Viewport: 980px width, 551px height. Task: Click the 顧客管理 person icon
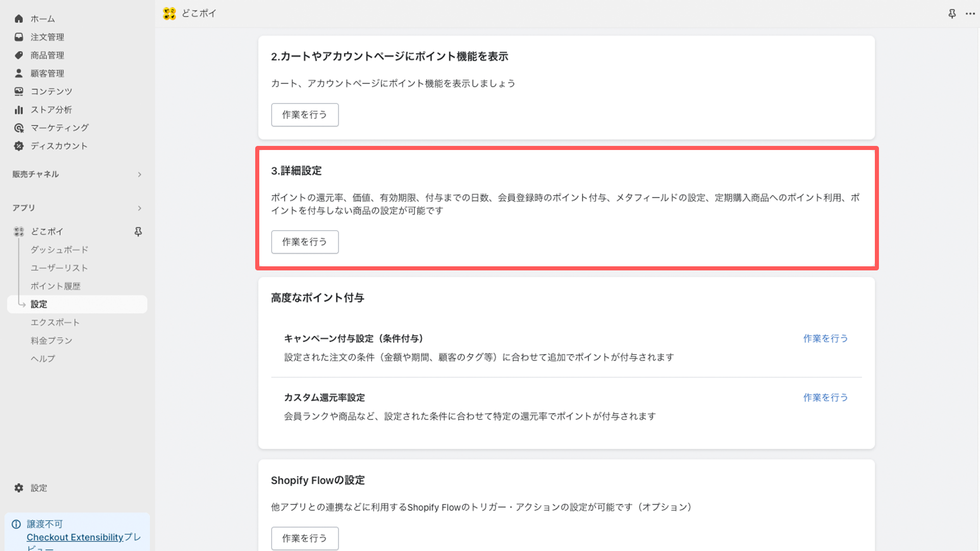click(x=19, y=73)
